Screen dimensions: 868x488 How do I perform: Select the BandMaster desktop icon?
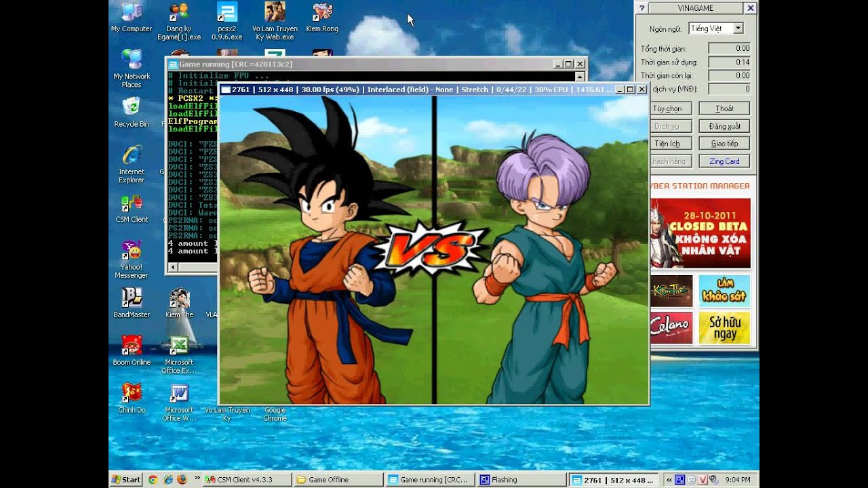click(x=132, y=303)
